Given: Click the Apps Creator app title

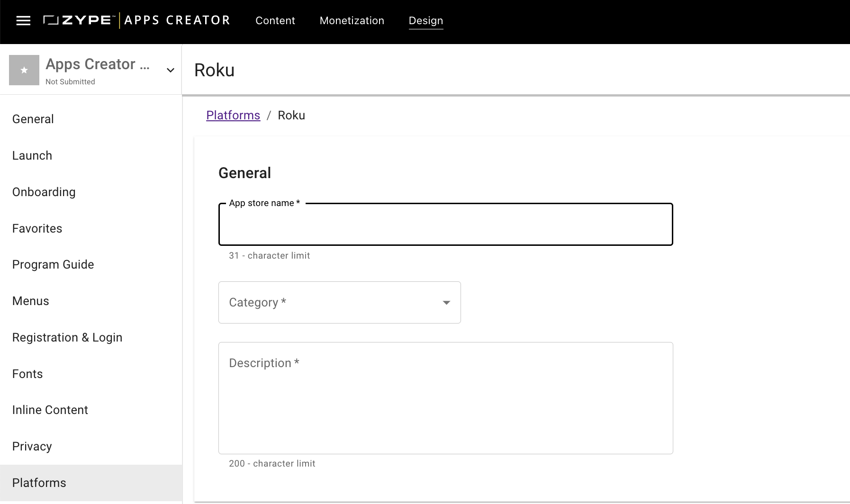Looking at the screenshot, I should [x=98, y=64].
